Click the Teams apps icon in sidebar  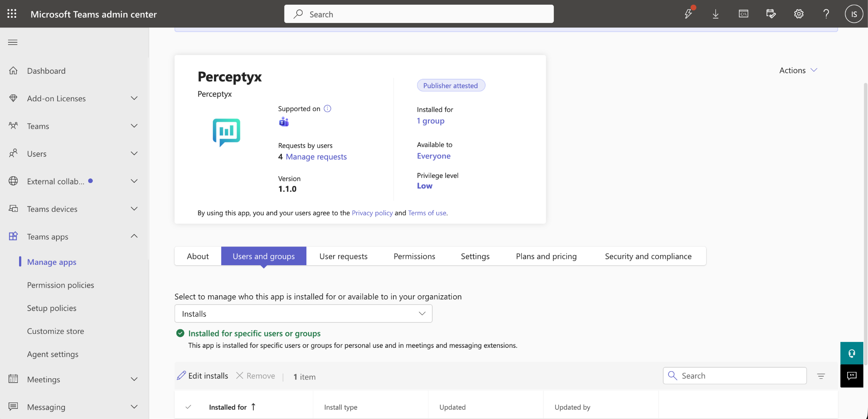tap(14, 236)
